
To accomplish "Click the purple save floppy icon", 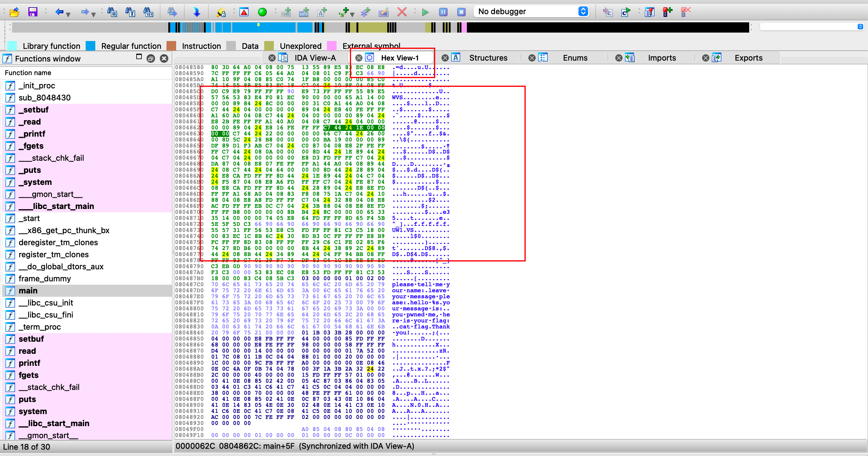I will click(33, 12).
